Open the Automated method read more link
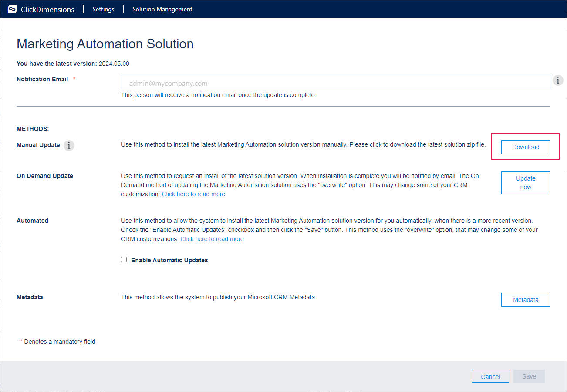Viewport: 567px width, 392px height. coord(212,238)
